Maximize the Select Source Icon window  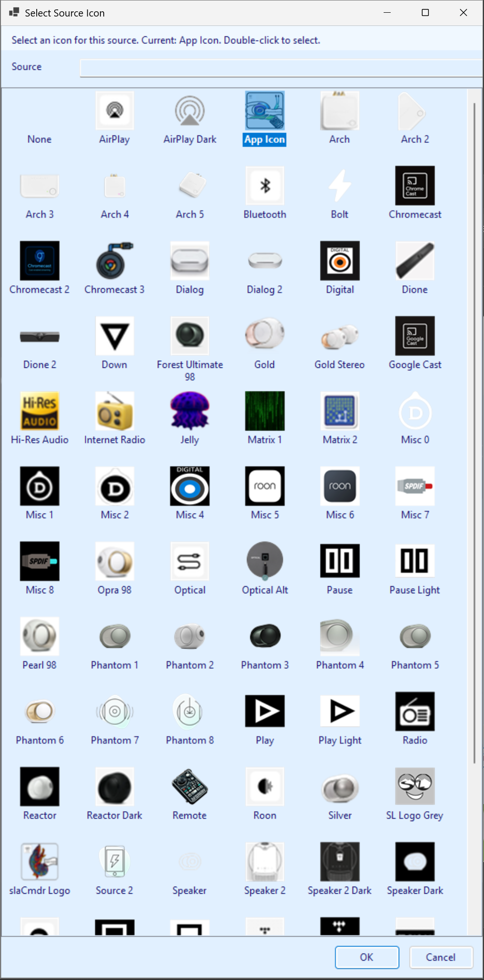(425, 13)
